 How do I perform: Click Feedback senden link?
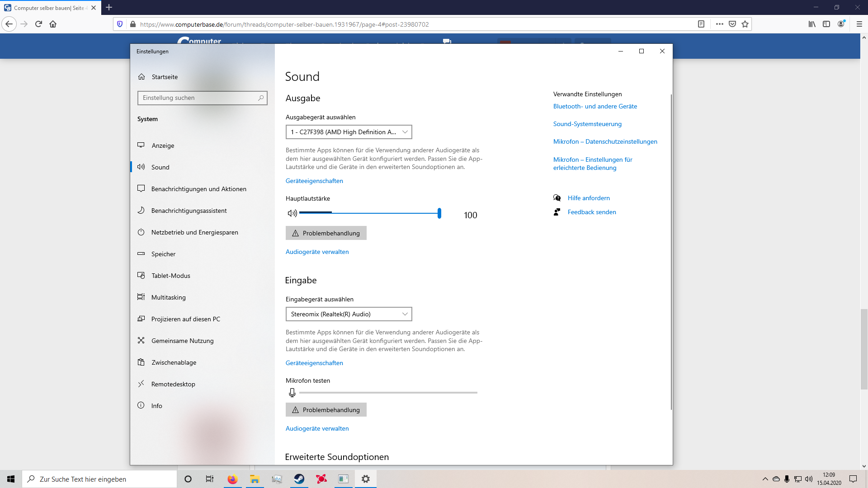pyautogui.click(x=592, y=212)
